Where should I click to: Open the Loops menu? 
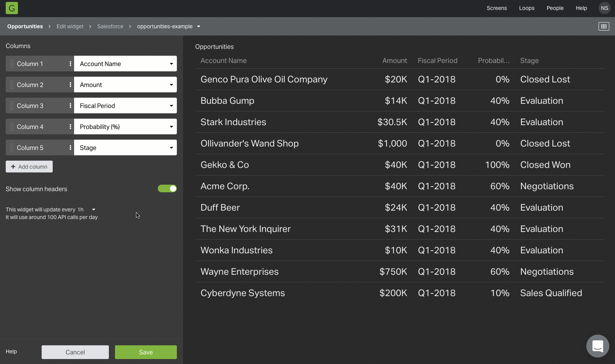tap(527, 8)
